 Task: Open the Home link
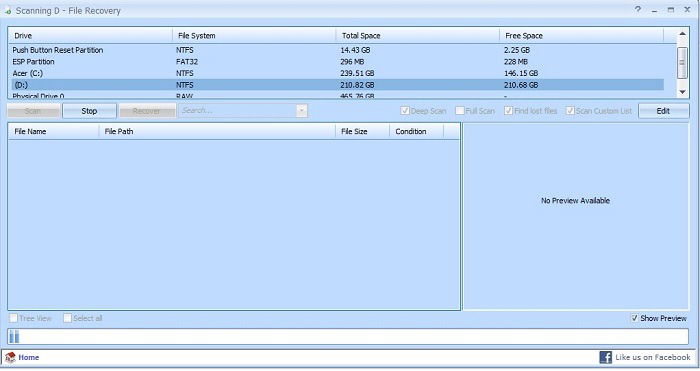tap(29, 357)
